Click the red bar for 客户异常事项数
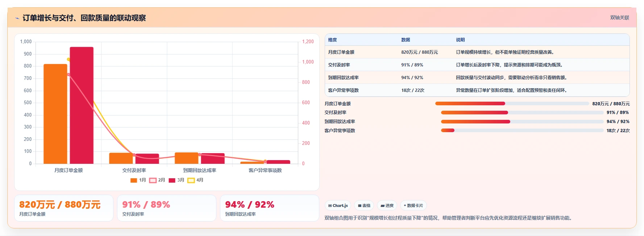 point(278,162)
